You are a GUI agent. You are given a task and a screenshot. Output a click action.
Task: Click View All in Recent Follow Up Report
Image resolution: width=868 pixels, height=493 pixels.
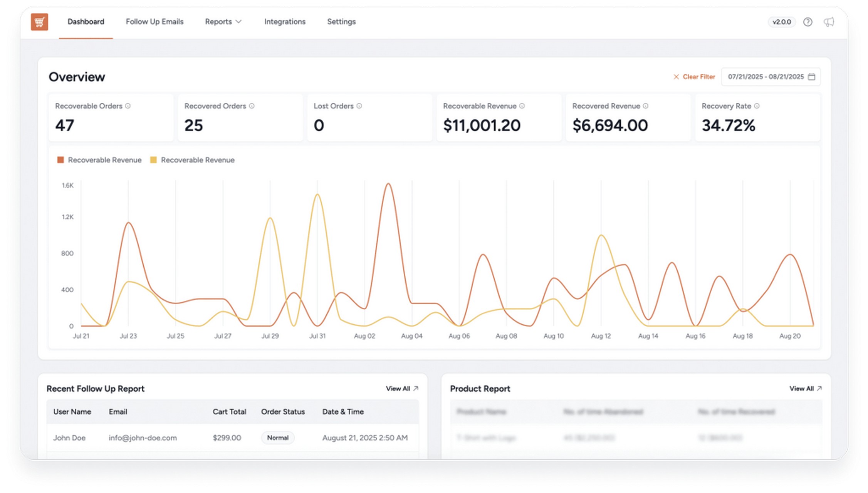coord(402,389)
